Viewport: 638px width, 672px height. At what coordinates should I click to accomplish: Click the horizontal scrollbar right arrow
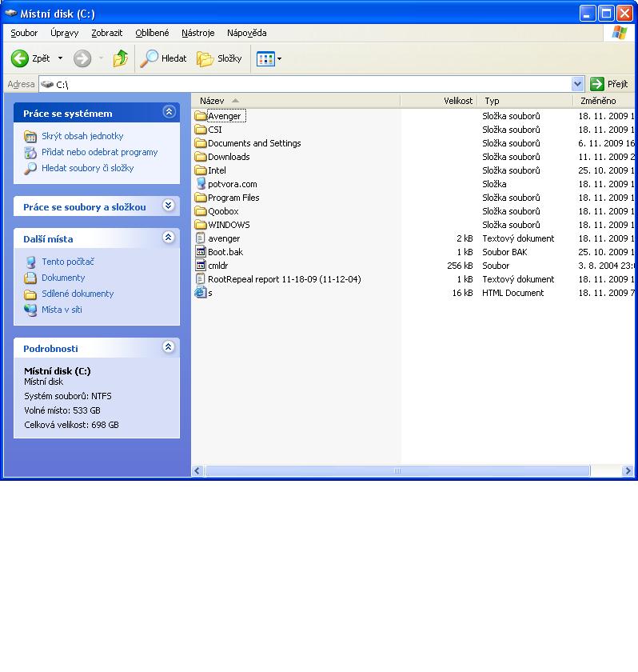click(x=628, y=471)
